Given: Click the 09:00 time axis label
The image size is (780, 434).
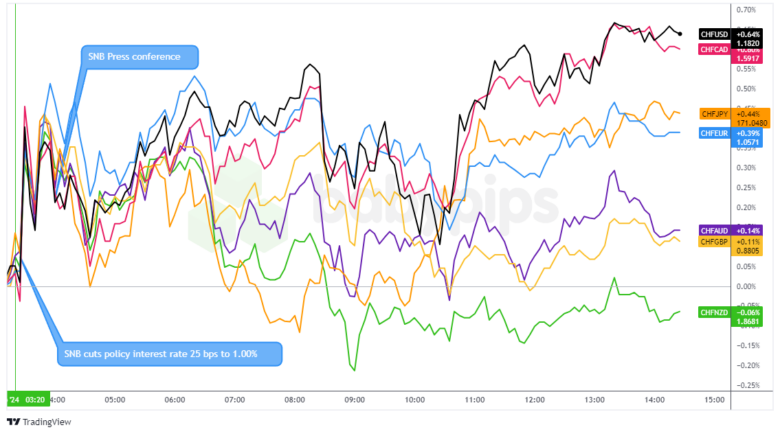Looking at the screenshot, I should click(355, 398).
